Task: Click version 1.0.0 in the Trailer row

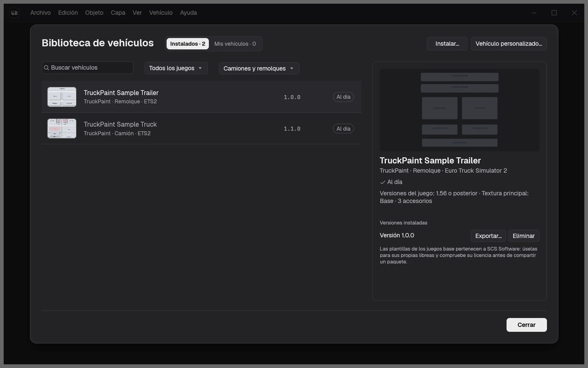Action: click(x=292, y=97)
